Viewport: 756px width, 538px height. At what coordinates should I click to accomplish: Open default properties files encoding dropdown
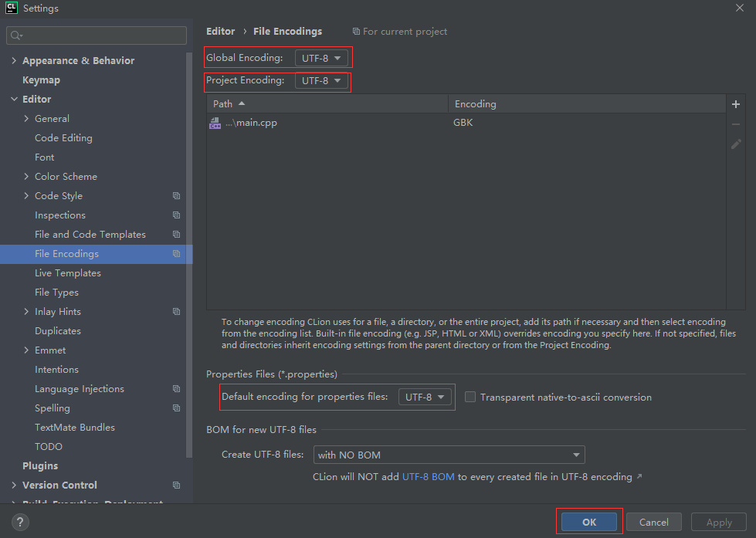click(425, 397)
